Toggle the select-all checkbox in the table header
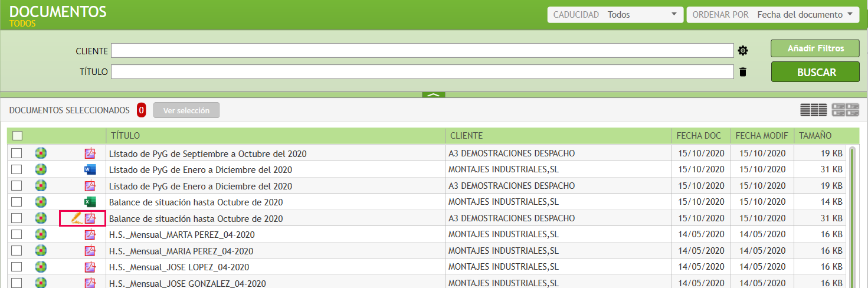This screenshot has height=288, width=868. [x=17, y=136]
